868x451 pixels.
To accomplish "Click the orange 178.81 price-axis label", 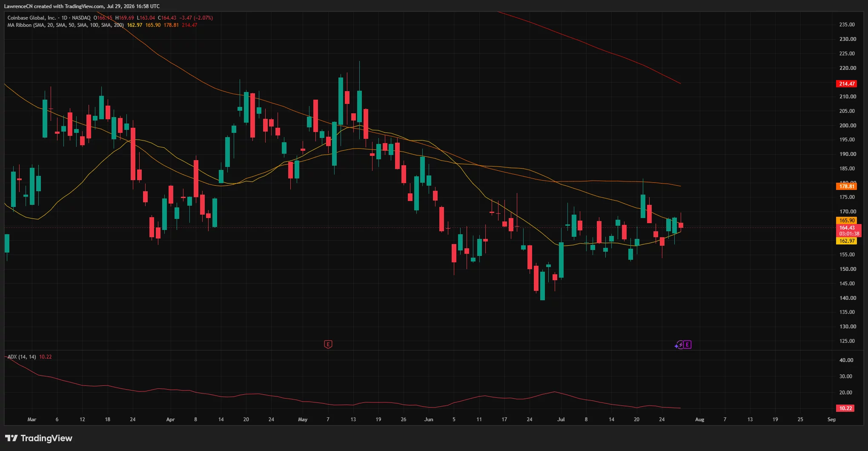I will click(x=847, y=186).
